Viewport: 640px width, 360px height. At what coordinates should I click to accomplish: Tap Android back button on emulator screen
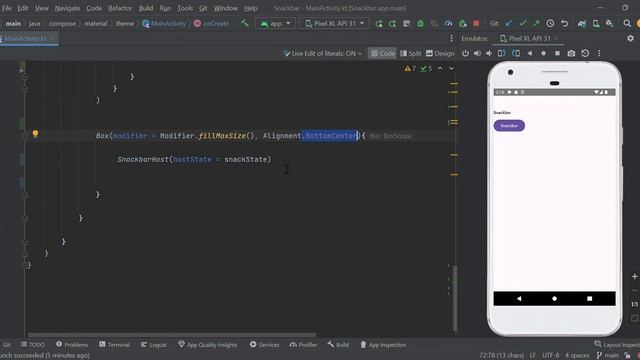(x=519, y=298)
